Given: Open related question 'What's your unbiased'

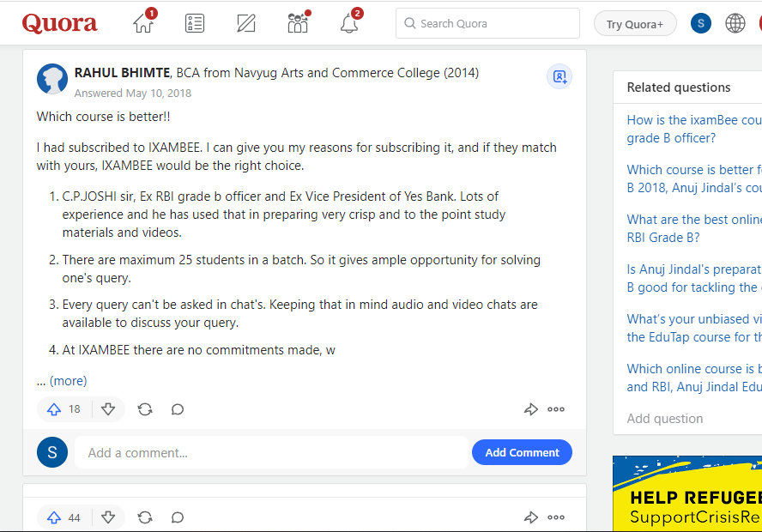Looking at the screenshot, I should point(694,328).
